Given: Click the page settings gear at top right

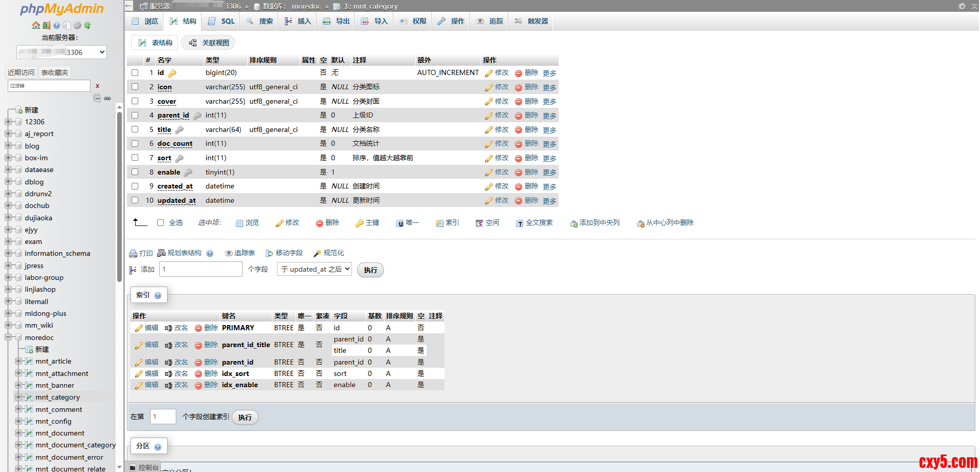Looking at the screenshot, I should 962,6.
